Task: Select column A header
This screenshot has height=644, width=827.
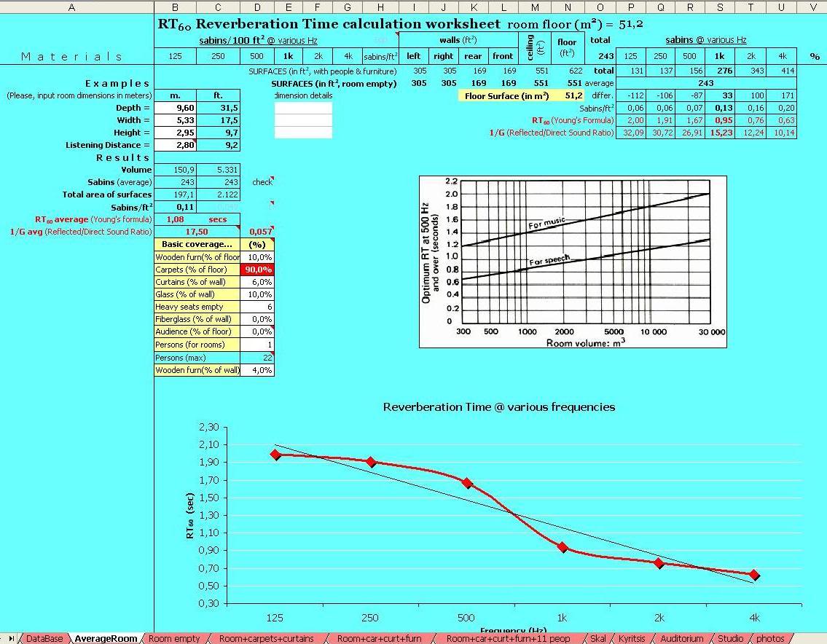Action: point(72,7)
